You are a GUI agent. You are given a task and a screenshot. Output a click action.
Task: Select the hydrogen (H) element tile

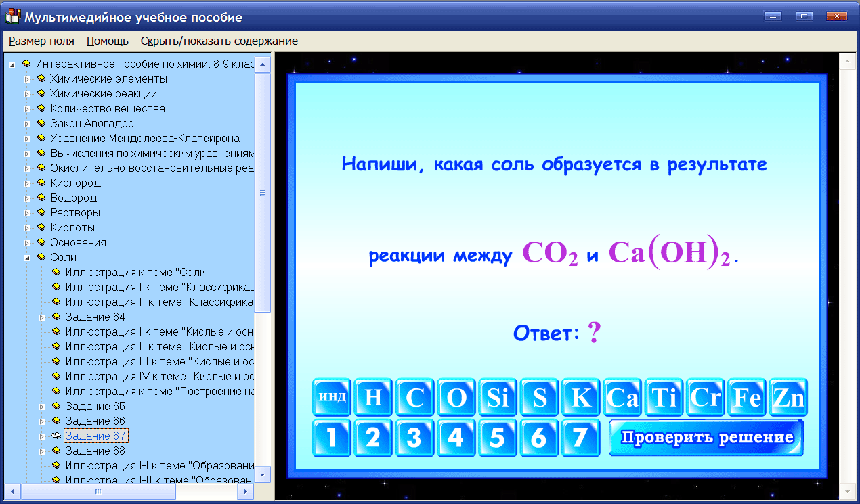pyautogui.click(x=373, y=398)
